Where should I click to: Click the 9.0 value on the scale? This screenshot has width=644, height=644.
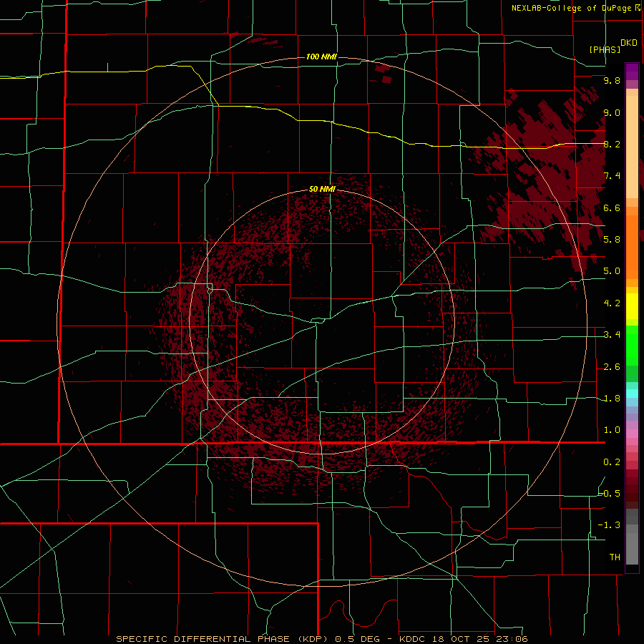point(612,113)
